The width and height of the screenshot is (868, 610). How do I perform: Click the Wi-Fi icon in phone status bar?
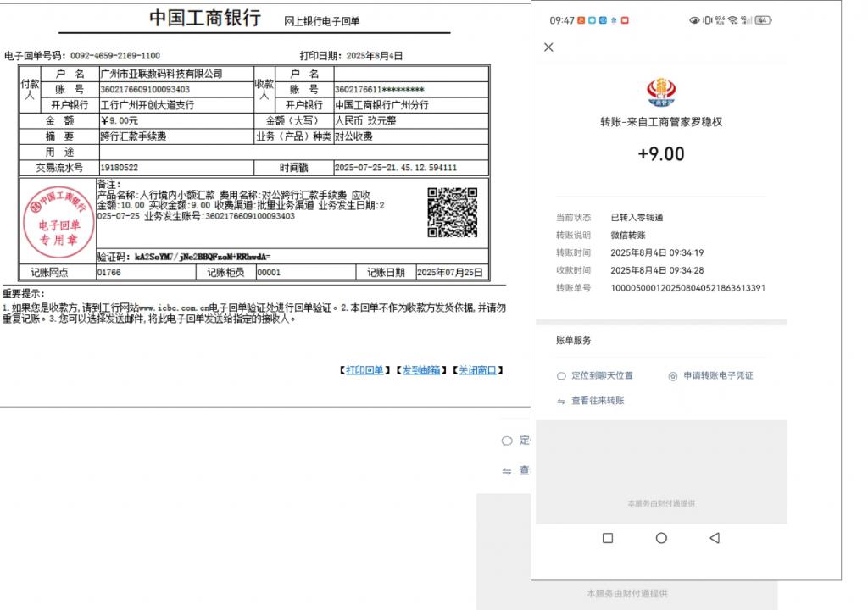tap(732, 20)
